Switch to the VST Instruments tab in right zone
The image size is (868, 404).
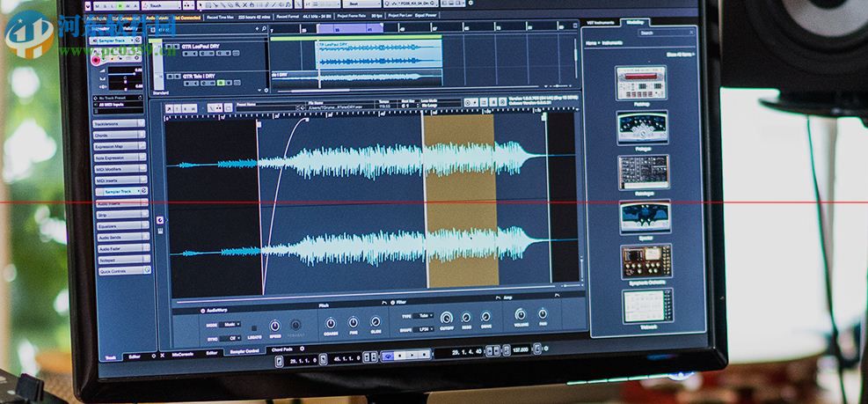point(601,22)
